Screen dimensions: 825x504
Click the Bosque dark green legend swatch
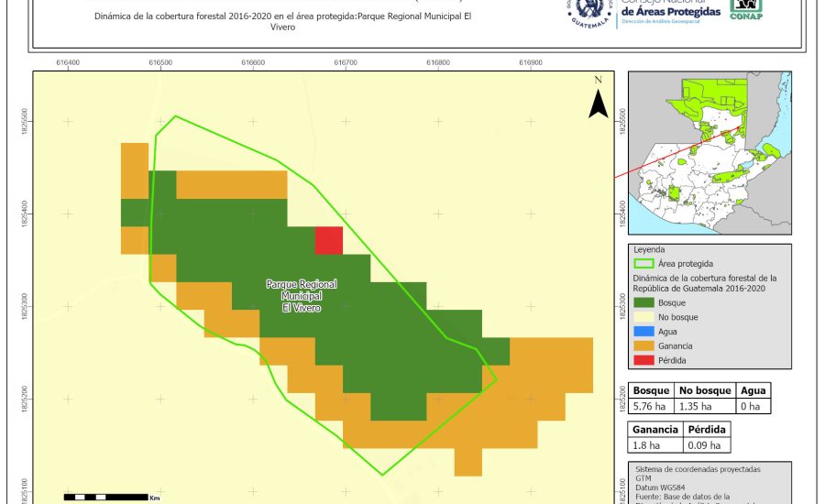tap(647, 301)
